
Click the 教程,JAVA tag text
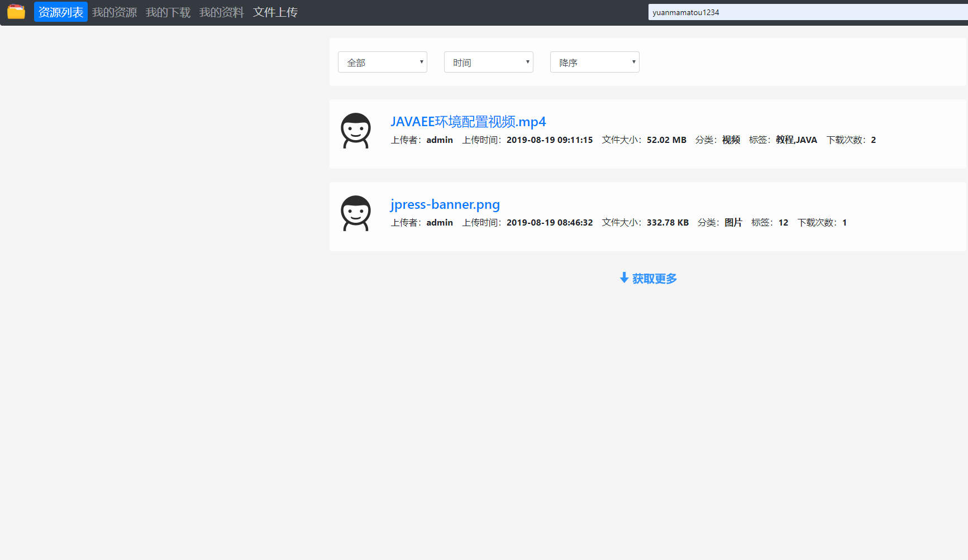tap(797, 140)
